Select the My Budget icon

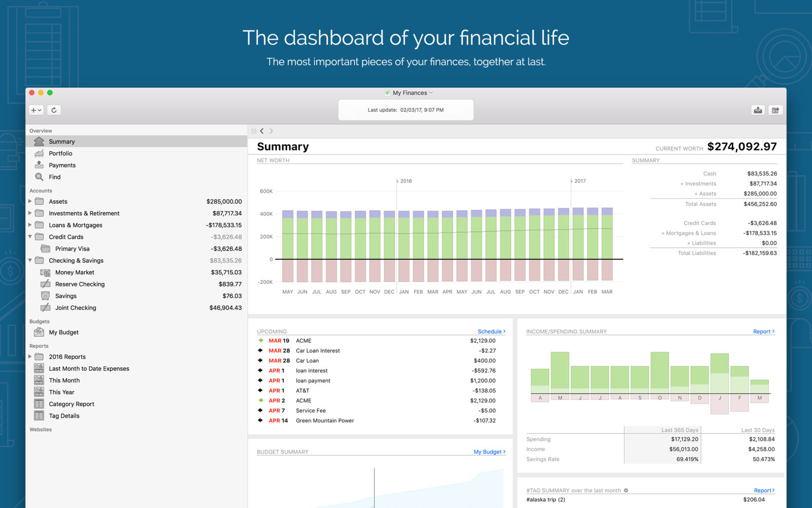[x=39, y=332]
